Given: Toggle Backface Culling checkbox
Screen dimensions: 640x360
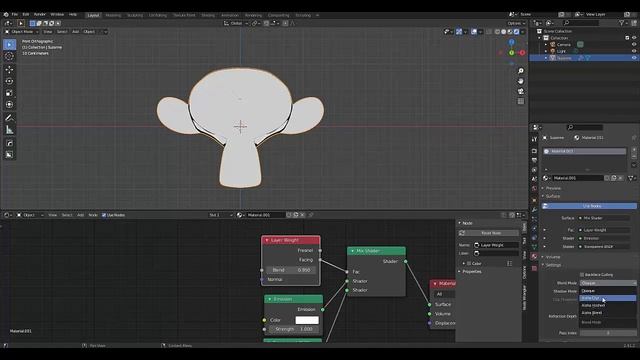Looking at the screenshot, I should pos(582,275).
